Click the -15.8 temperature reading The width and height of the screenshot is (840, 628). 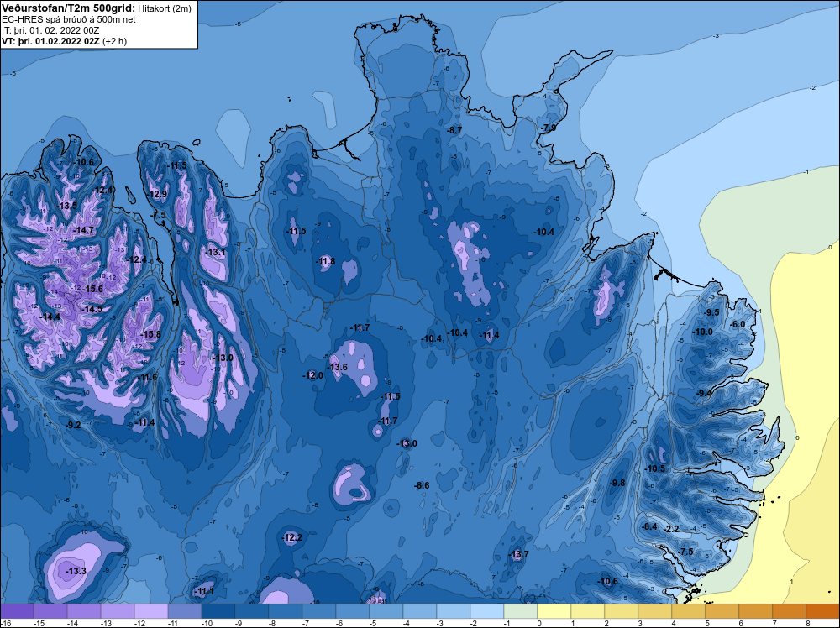pos(151,334)
